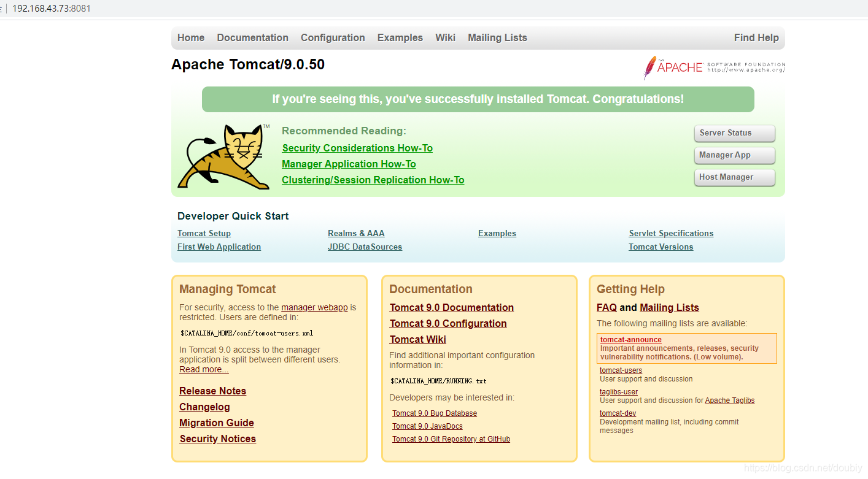Click the Getting Help heading
The height and width of the screenshot is (479, 868).
point(630,289)
